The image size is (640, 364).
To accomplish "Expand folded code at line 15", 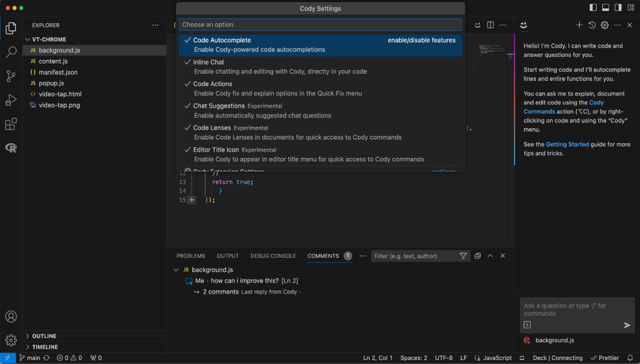I will [x=191, y=200].
